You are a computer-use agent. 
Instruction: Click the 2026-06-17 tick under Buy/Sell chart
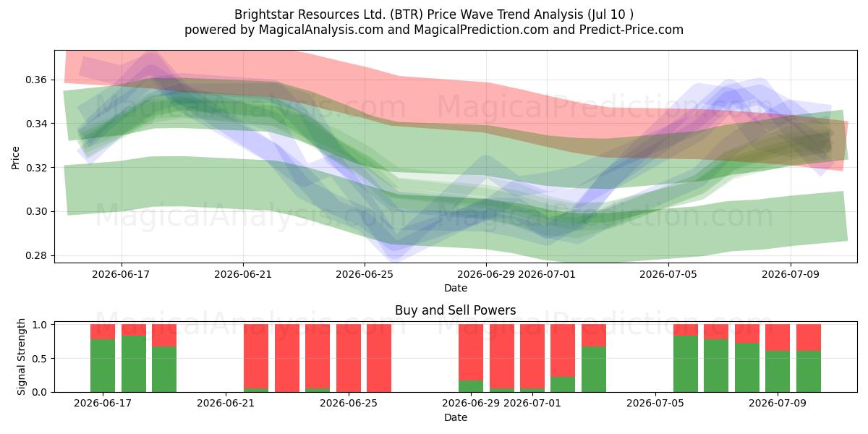pyautogui.click(x=103, y=404)
